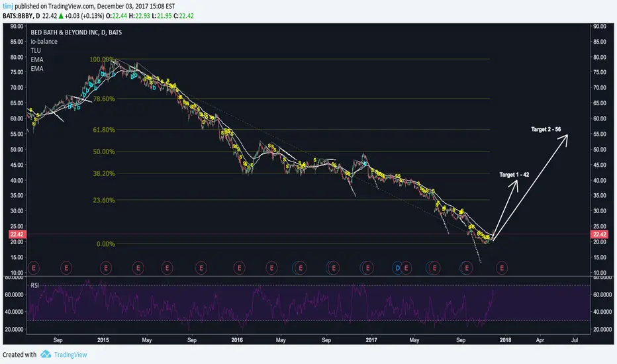Open the TradingView link beside 'Created with'
617x364 pixels.
coord(70,355)
